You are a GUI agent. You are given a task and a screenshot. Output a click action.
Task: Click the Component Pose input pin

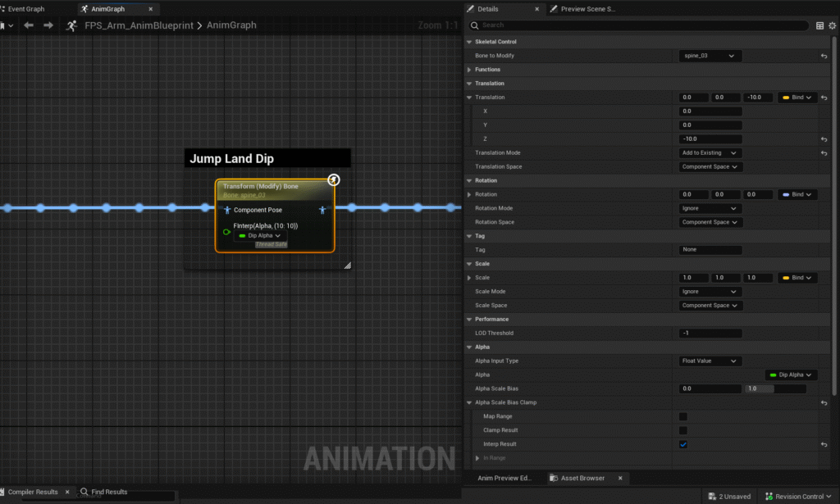[x=228, y=210]
